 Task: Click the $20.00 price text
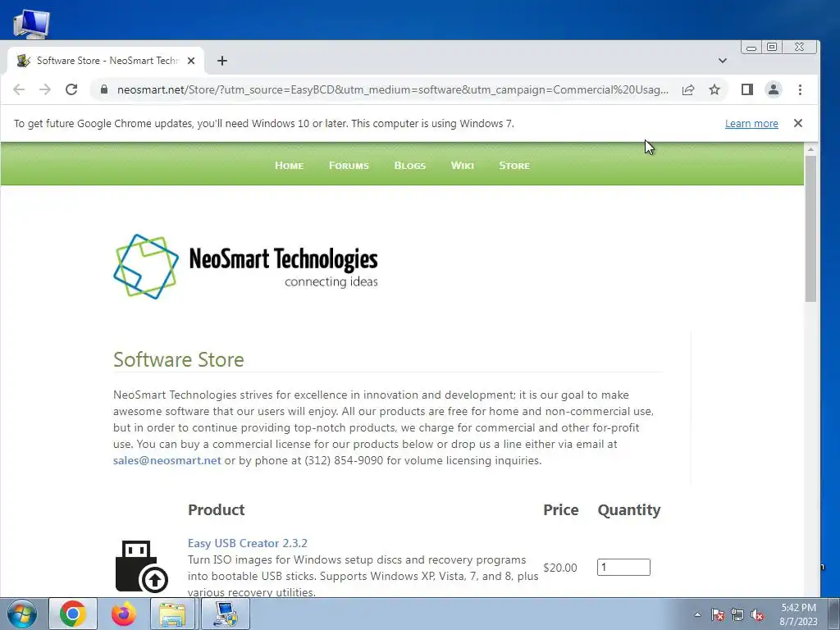click(559, 568)
